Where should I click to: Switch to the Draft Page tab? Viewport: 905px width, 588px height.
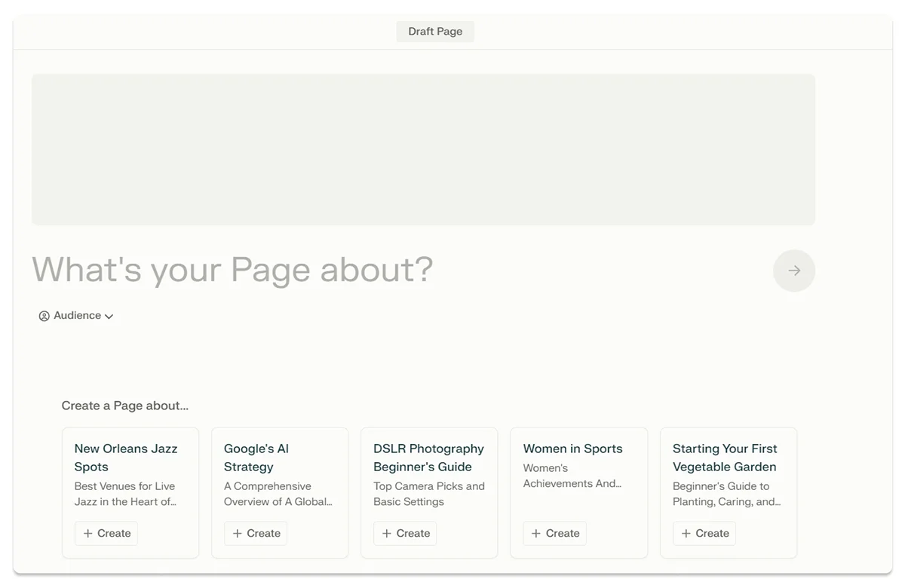pyautogui.click(x=435, y=31)
